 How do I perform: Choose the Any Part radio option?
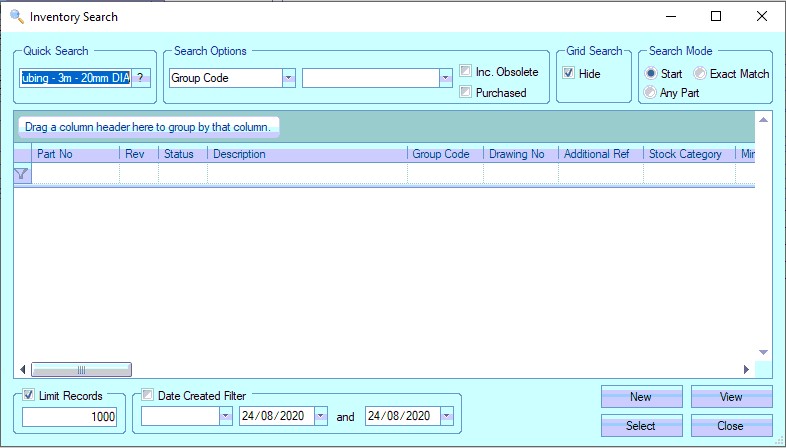point(651,93)
